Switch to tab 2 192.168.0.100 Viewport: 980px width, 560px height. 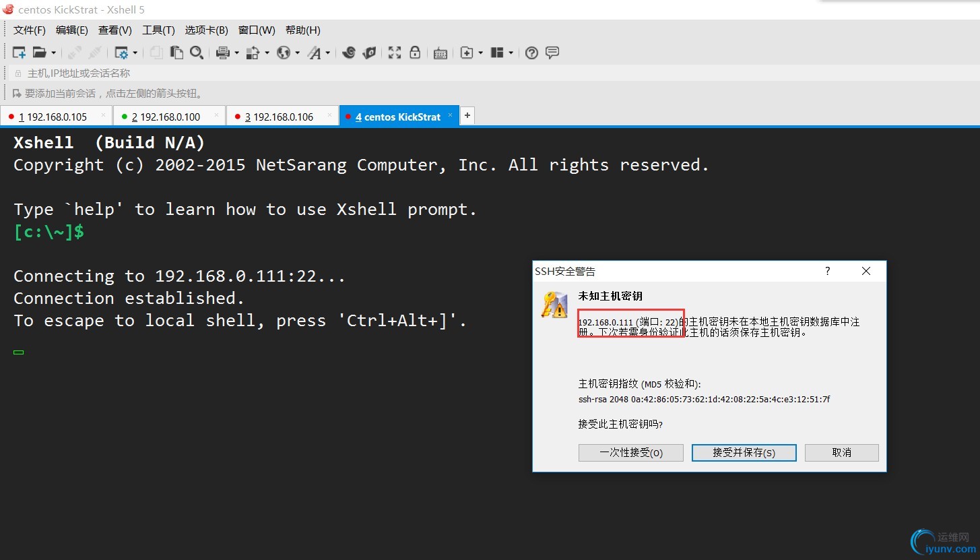point(169,117)
